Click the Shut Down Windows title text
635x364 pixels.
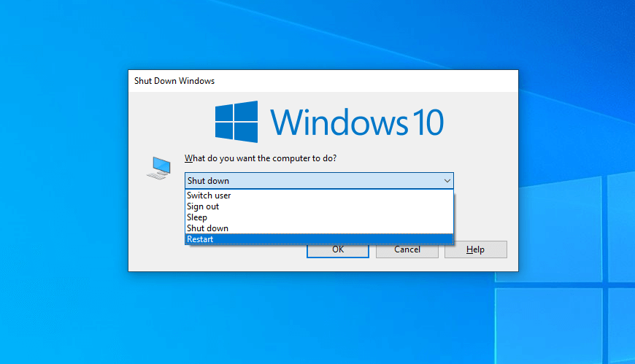click(x=174, y=81)
